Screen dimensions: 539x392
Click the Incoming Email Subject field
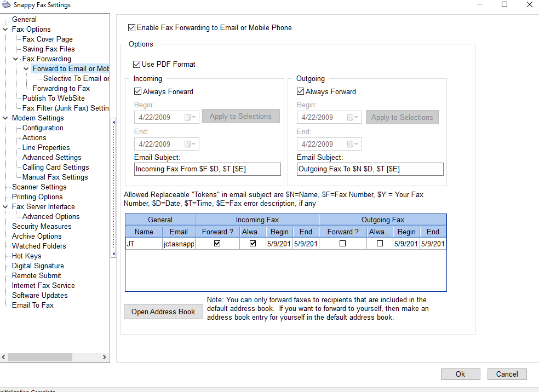[207, 169]
